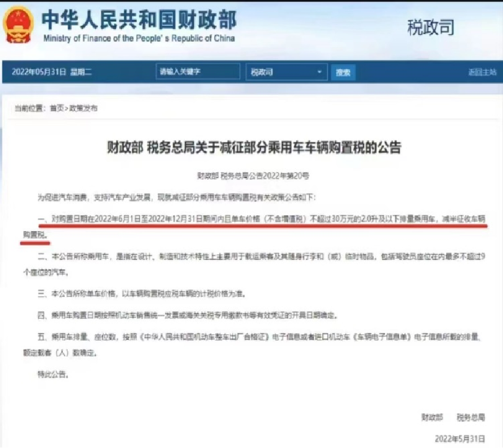Click the 财政部 signature at bottom
The width and height of the screenshot is (503, 448).
(432, 417)
